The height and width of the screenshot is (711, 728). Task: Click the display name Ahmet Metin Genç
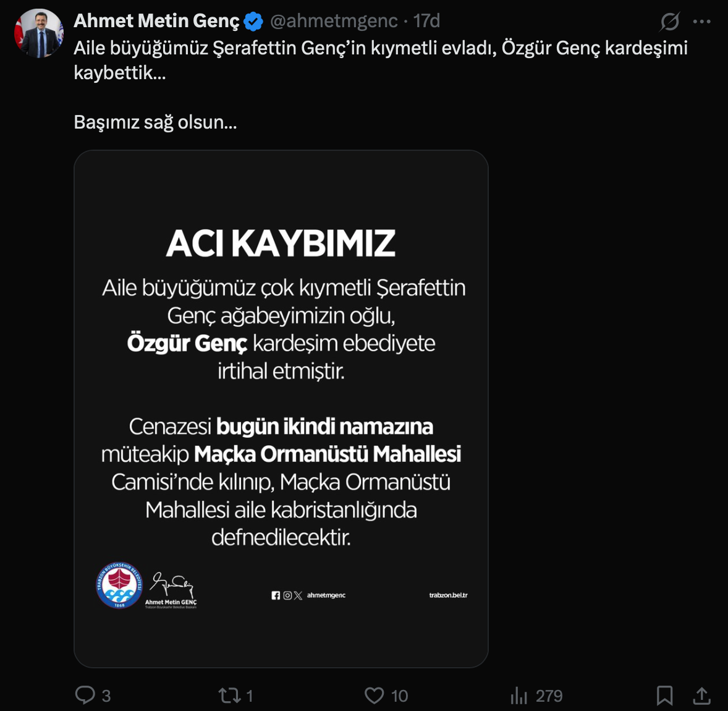(x=156, y=21)
